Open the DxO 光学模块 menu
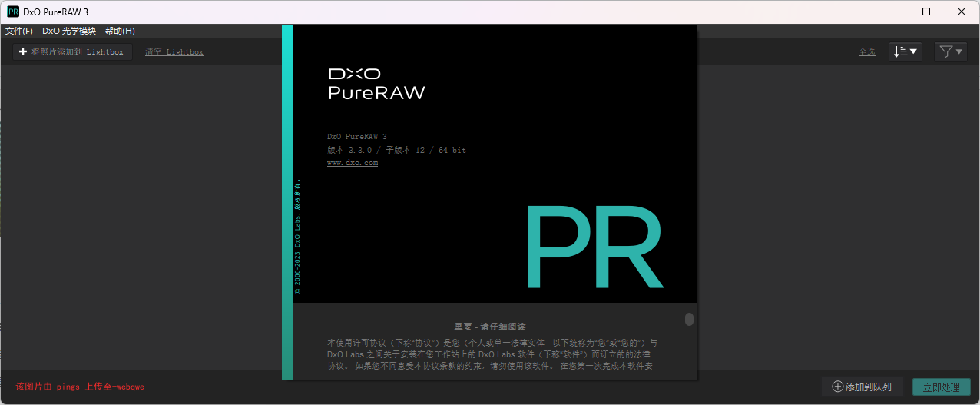Viewport: 980px width, 405px height. [x=69, y=31]
